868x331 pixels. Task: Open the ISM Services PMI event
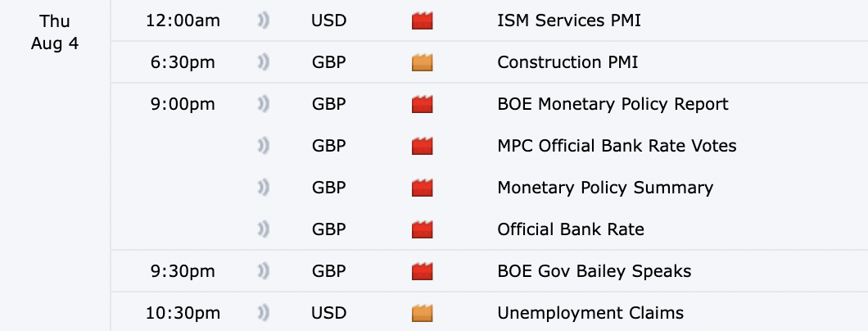click(569, 20)
